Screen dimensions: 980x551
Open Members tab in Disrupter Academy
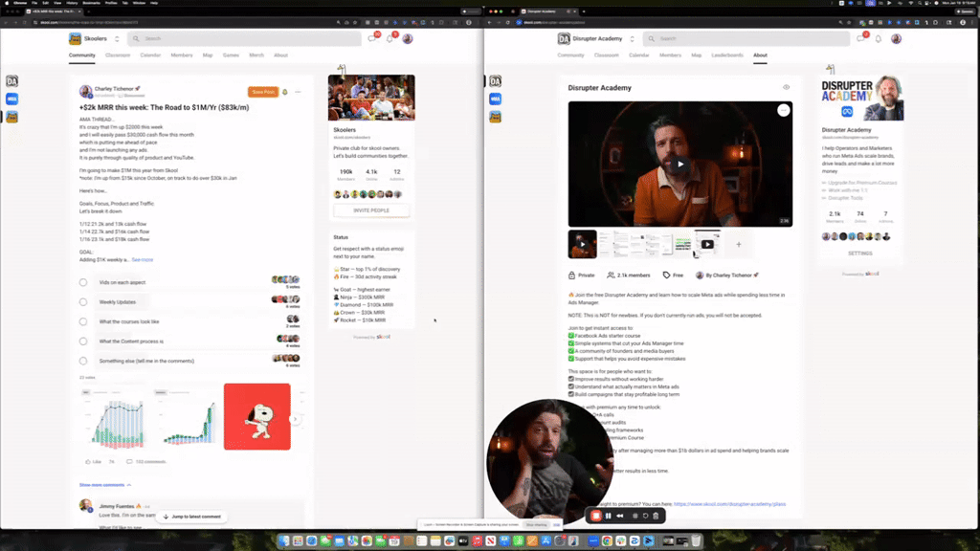point(670,55)
